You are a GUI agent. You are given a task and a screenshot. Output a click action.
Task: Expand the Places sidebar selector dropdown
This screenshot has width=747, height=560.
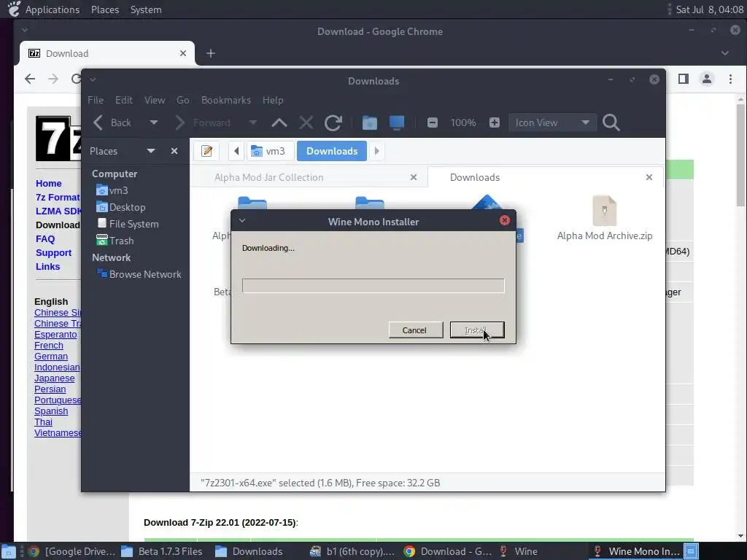click(x=151, y=151)
